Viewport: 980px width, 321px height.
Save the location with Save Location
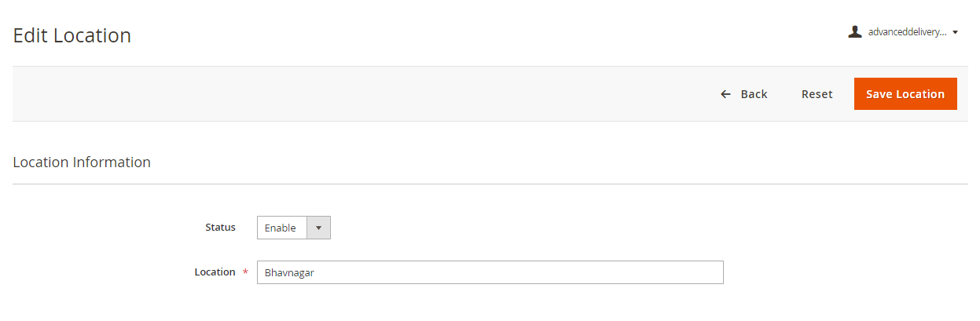pos(905,94)
